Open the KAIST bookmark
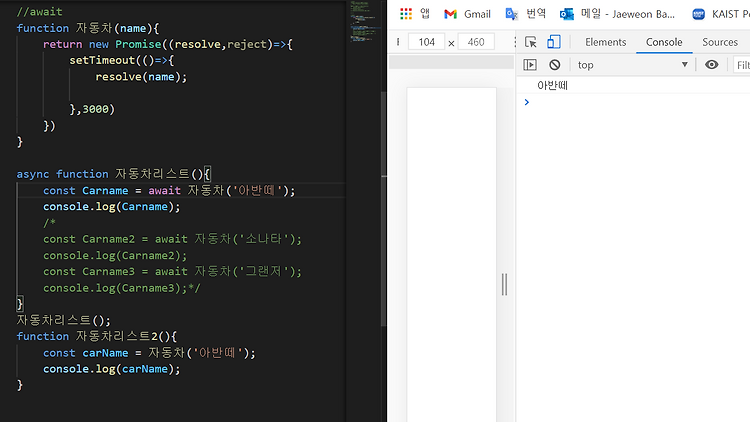The image size is (750, 422). tap(721, 14)
